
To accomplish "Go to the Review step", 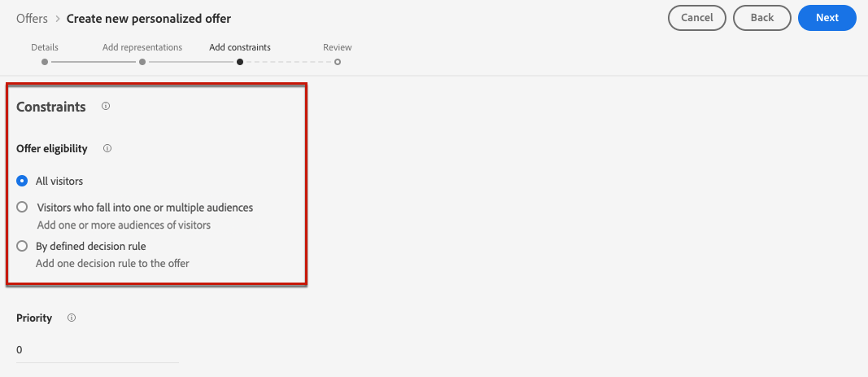I will pyautogui.click(x=337, y=47).
